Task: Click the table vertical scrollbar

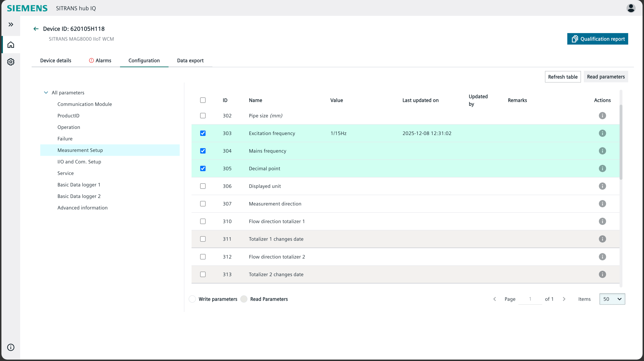Action: tap(621, 142)
